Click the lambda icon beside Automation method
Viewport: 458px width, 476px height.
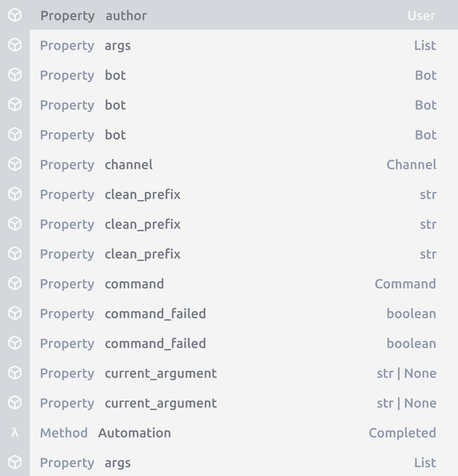point(15,432)
